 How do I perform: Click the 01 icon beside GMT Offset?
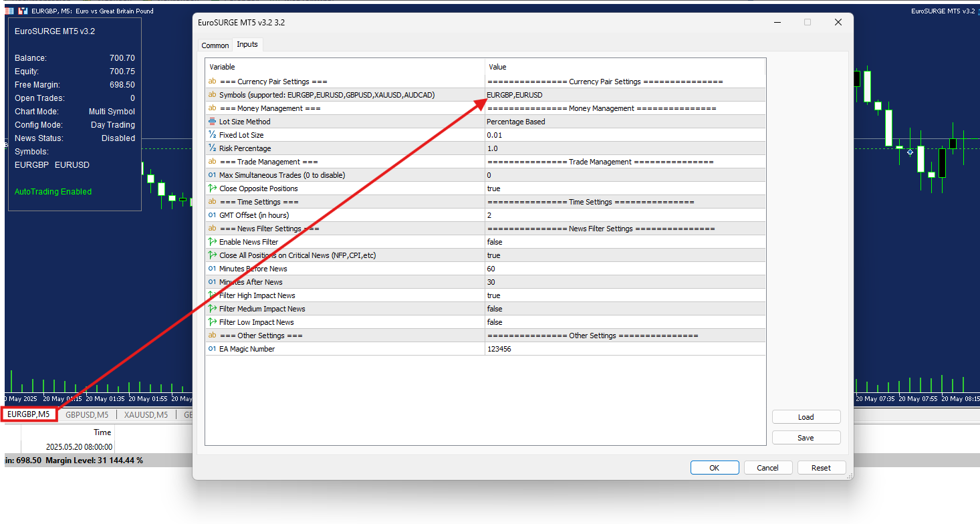pos(213,215)
